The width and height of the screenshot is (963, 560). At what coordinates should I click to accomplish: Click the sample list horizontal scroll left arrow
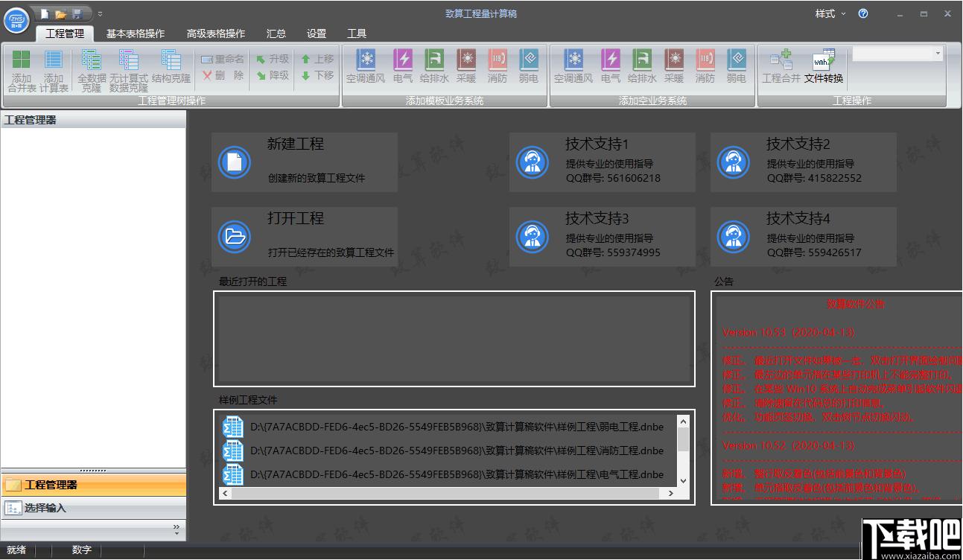coord(226,493)
